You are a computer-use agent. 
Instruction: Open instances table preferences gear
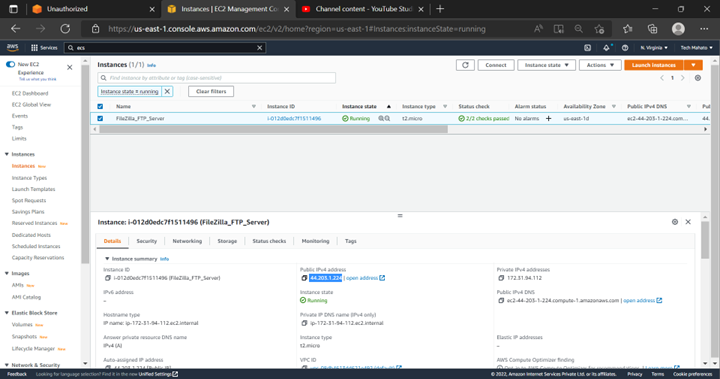[698, 78]
